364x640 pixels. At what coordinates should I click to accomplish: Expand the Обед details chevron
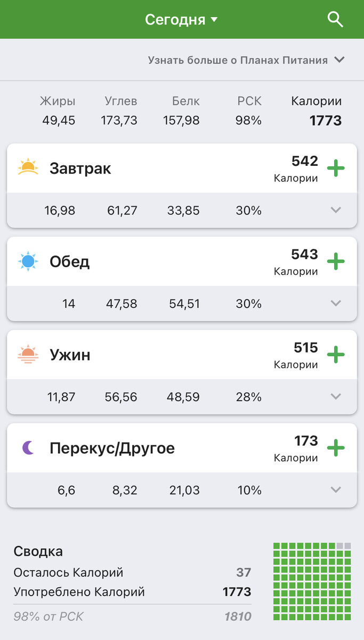coord(336,303)
